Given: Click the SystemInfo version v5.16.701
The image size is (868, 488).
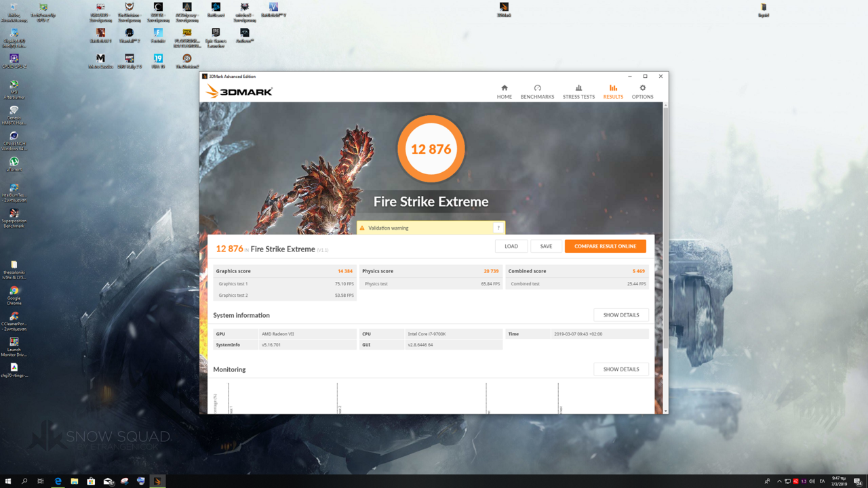Looking at the screenshot, I should (271, 345).
